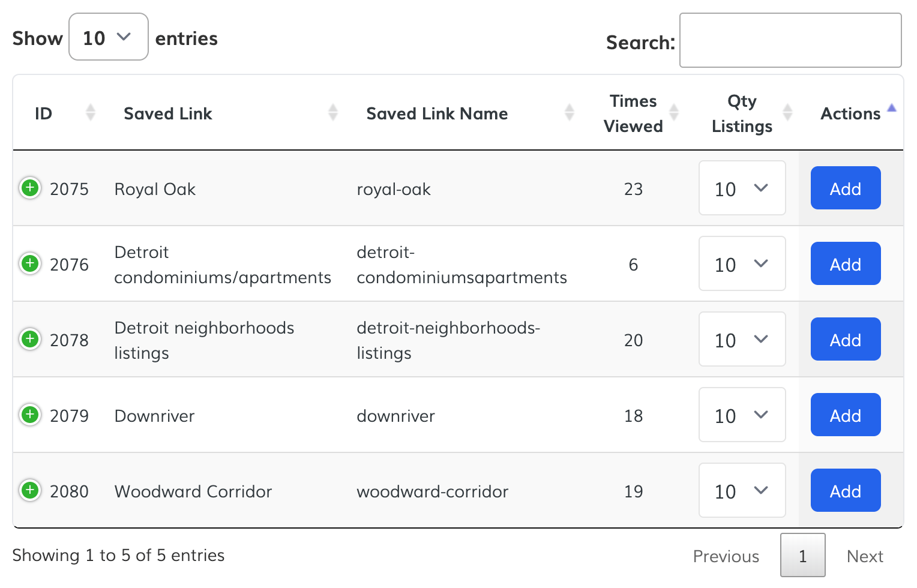917x588 pixels.
Task: Change listing quantity for Downriver row
Action: pyautogui.click(x=742, y=415)
